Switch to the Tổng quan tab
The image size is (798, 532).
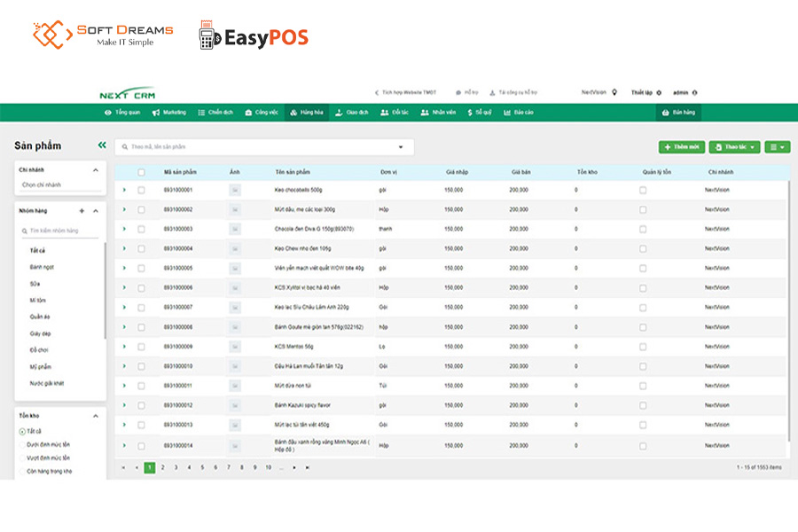coord(122,113)
